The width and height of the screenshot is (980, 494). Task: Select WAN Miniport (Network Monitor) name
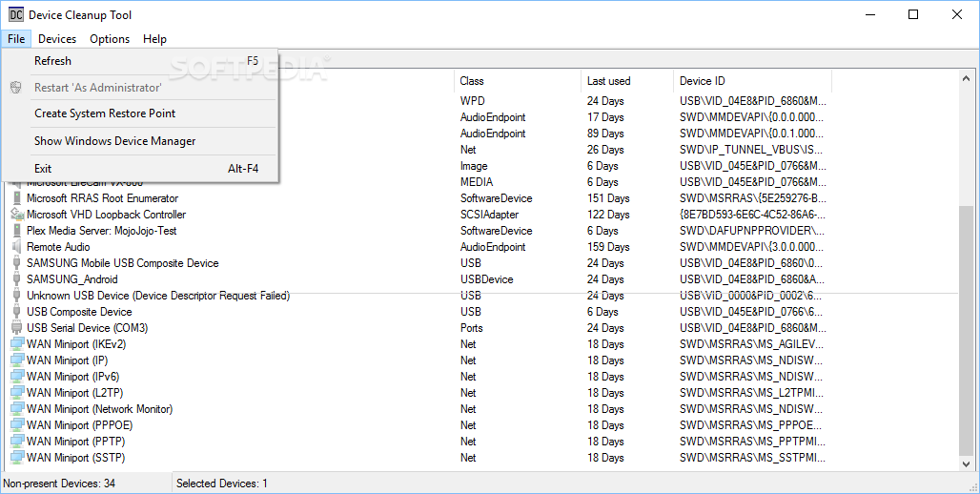[99, 409]
